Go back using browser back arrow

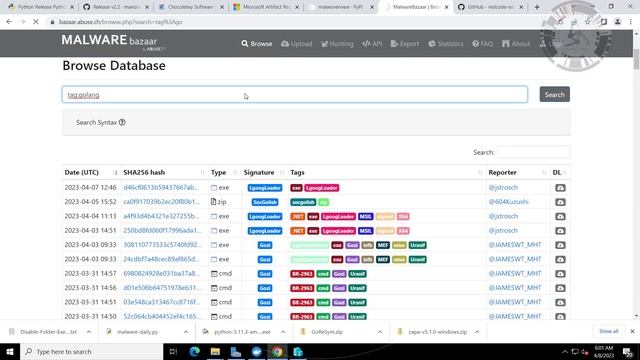click(9, 22)
